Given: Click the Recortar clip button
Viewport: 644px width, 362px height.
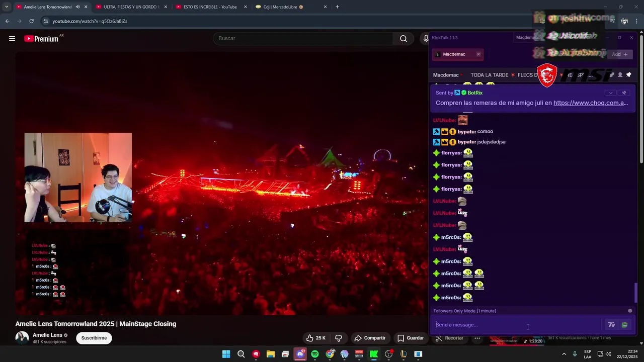Looking at the screenshot, I should pyautogui.click(x=449, y=338).
